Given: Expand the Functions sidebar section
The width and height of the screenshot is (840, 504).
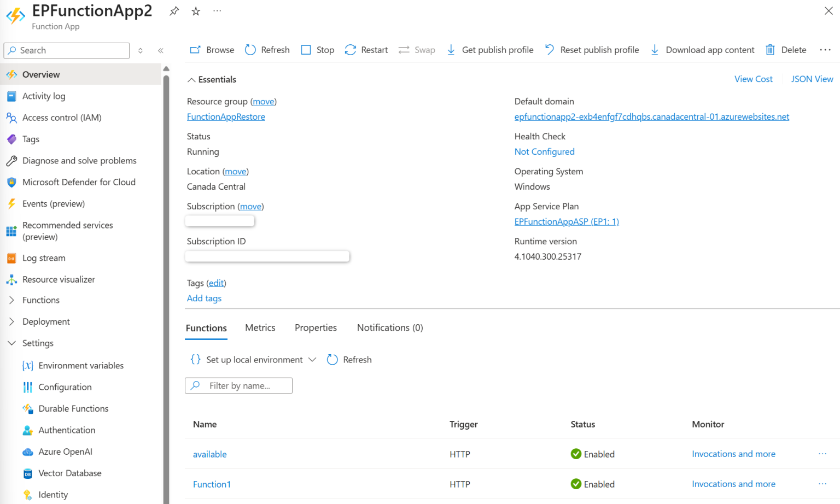Looking at the screenshot, I should pos(12,300).
